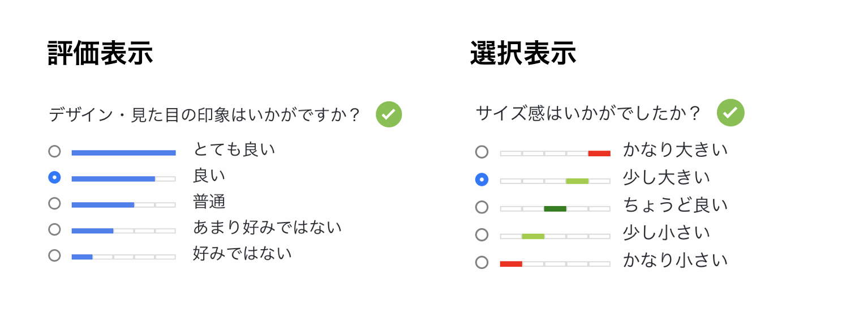Viewport: 868px width, 312px height.
Task: Choose the 普通 radio option
Action: (x=54, y=203)
